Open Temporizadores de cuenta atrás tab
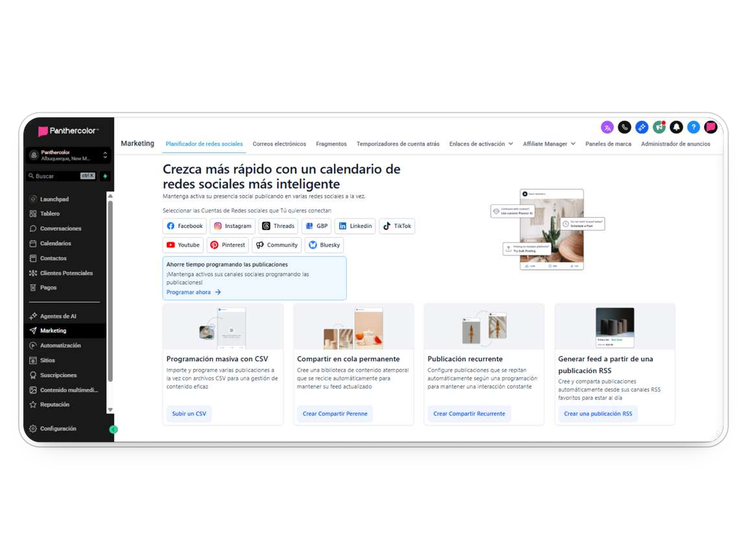Screen dimensions: 747x560 [397, 144]
